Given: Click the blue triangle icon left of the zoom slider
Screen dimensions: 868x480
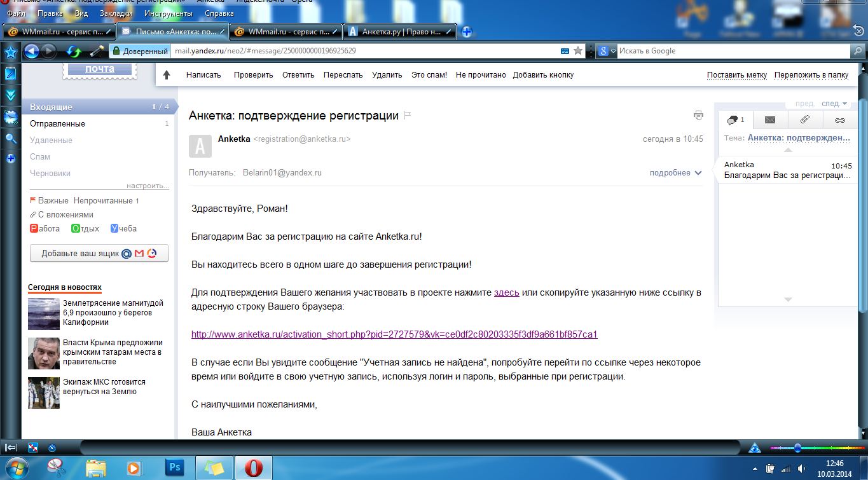Looking at the screenshot, I should tap(755, 448).
